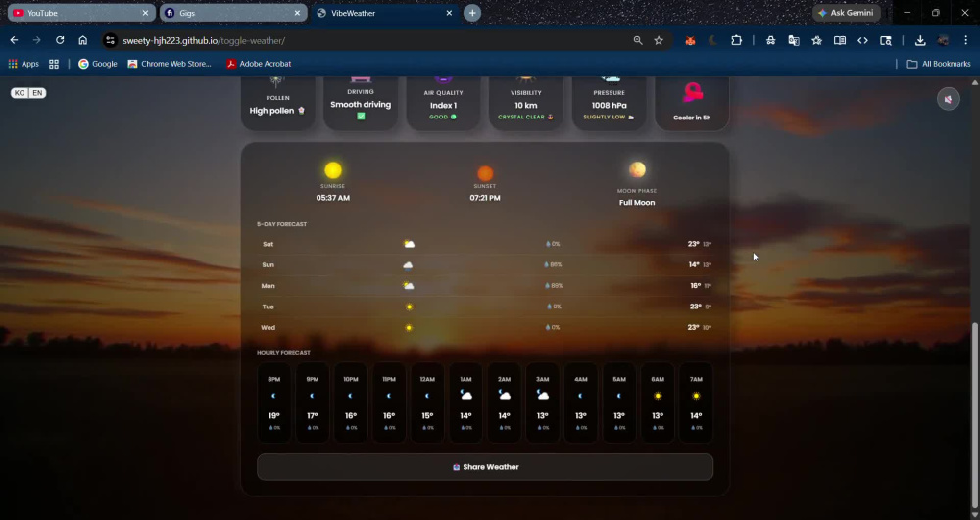Go back to previous page
980x520 pixels.
coord(14,40)
